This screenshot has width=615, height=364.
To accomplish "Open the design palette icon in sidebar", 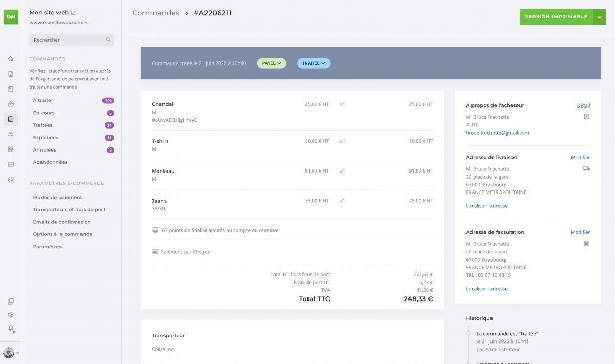I will (11, 179).
